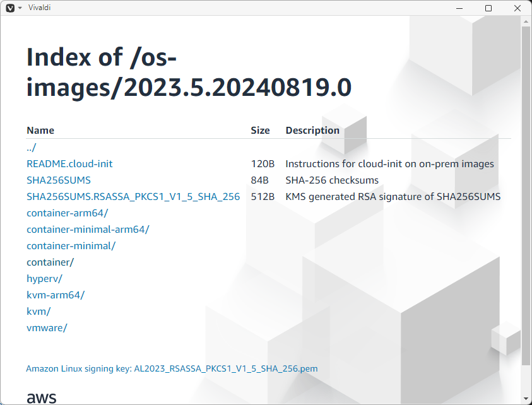The height and width of the screenshot is (405, 532).
Task: Go to parent directory ../ link
Action: tap(32, 147)
